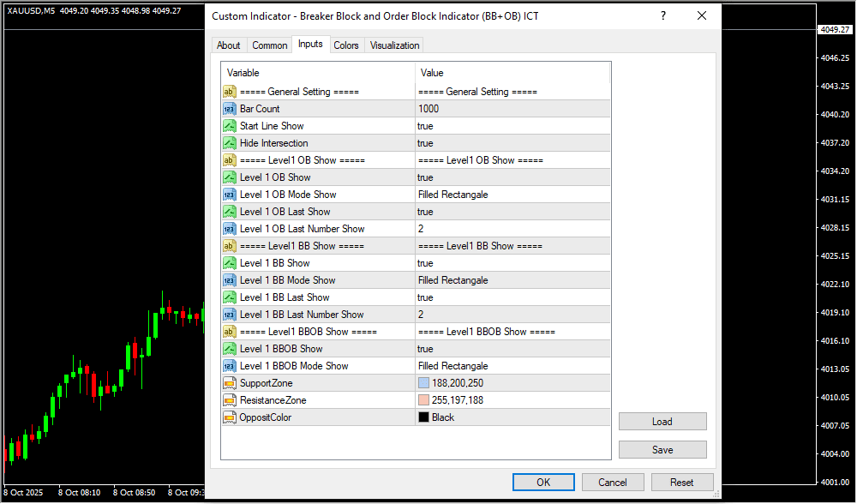The width and height of the screenshot is (857, 504).
Task: Toggle Level 1 BBOB Show value
Action: point(512,349)
